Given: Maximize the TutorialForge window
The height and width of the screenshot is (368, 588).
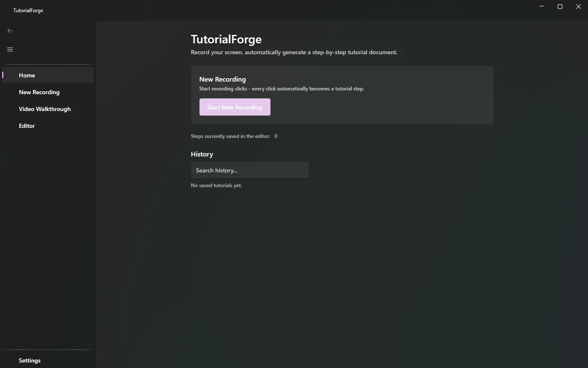Looking at the screenshot, I should [560, 7].
